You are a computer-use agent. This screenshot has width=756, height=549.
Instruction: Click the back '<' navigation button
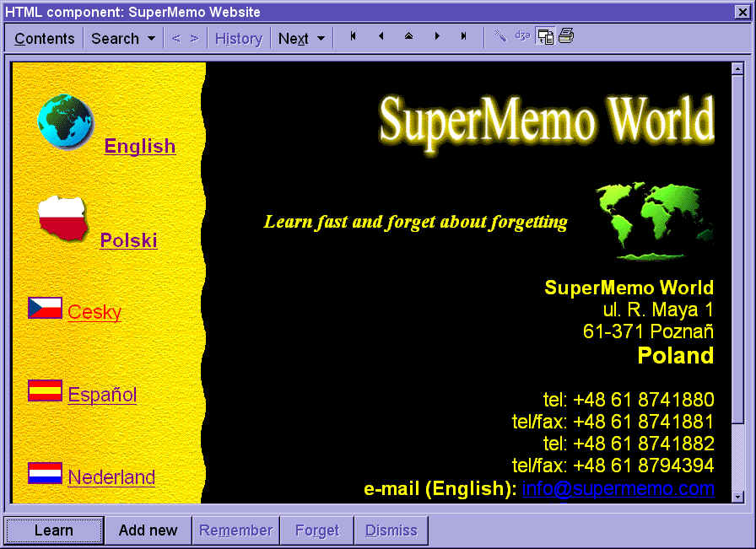[x=176, y=38]
